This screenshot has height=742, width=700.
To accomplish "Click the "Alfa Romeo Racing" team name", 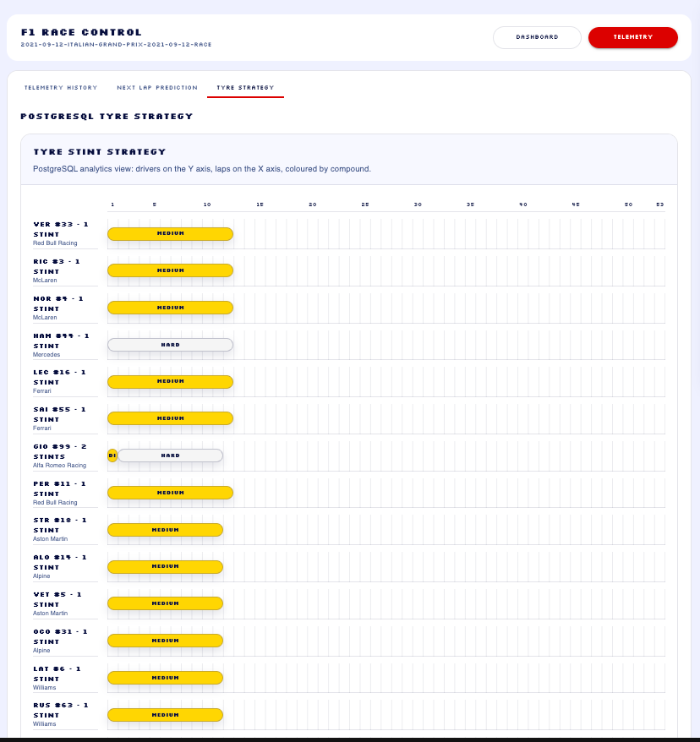I will (x=60, y=465).
